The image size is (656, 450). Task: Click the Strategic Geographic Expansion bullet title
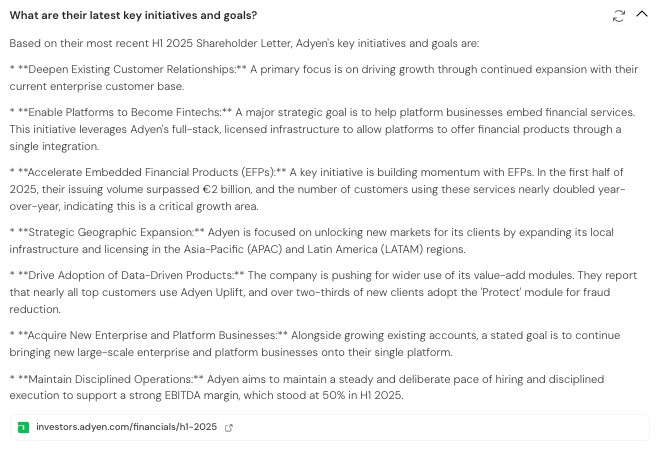click(111, 232)
